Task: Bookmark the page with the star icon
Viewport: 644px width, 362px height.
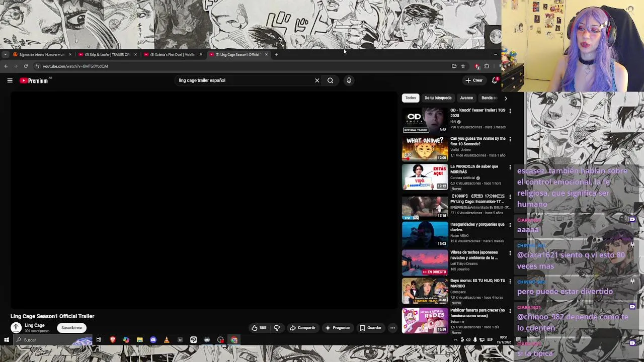Action: [463, 66]
